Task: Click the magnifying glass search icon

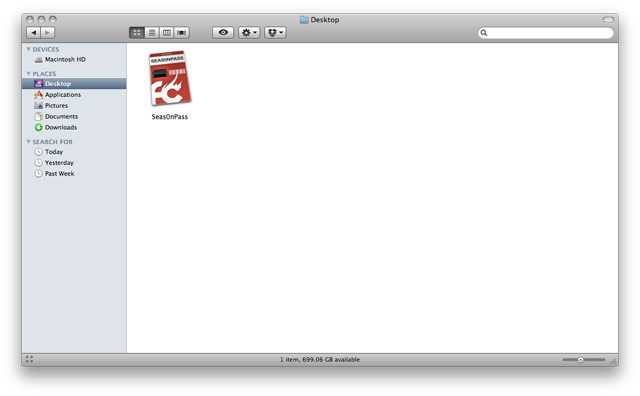Action: point(484,33)
